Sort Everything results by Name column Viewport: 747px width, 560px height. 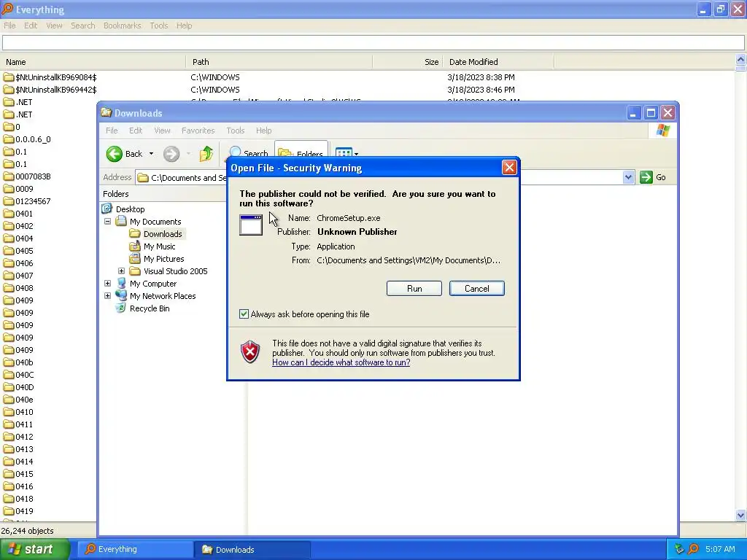click(93, 62)
